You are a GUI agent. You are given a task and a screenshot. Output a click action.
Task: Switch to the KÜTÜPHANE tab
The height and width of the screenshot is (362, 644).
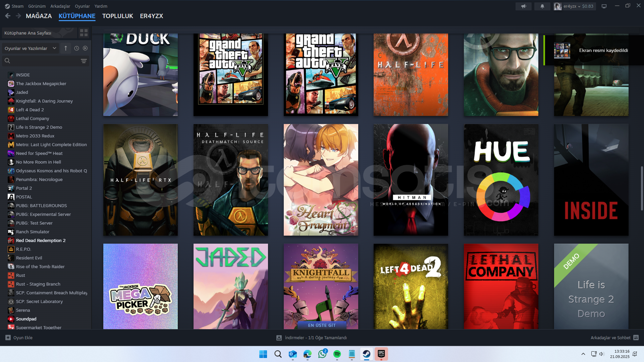point(77,16)
